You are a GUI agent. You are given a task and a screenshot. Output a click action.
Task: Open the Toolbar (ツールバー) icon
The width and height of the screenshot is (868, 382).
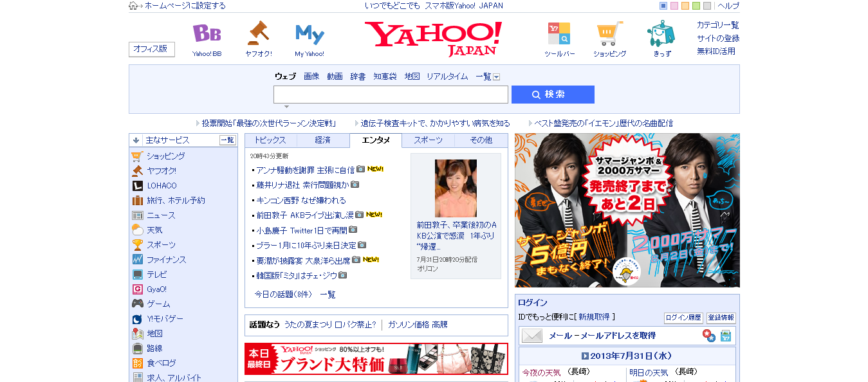click(x=559, y=33)
